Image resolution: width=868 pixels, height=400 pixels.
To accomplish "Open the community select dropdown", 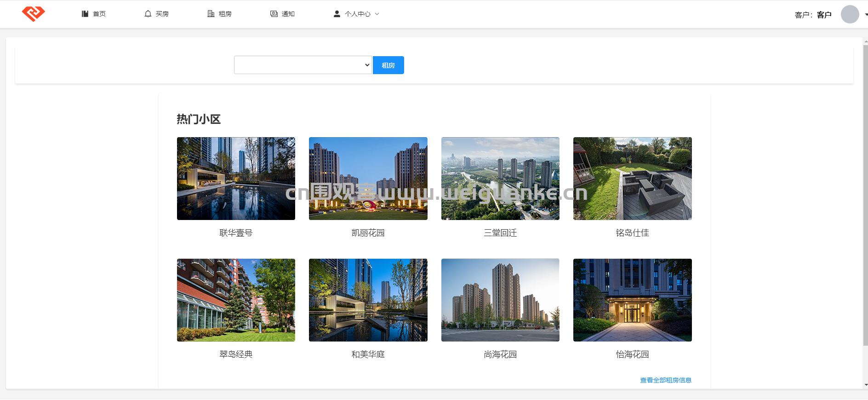I will pyautogui.click(x=303, y=65).
